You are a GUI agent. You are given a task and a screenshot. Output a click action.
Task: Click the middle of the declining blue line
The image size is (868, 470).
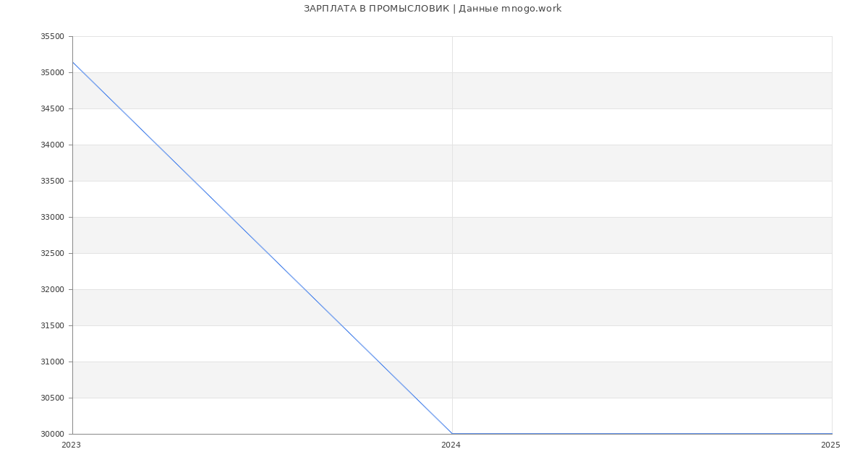tap(263, 248)
